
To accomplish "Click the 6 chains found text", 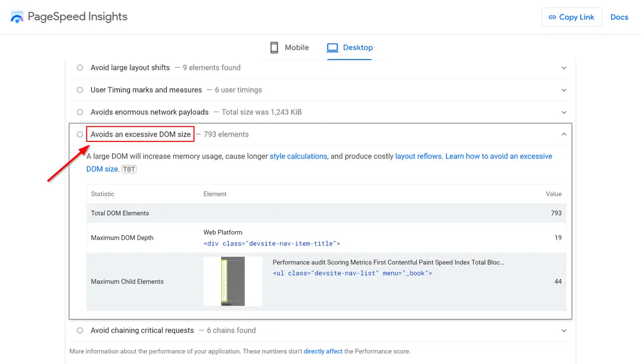I will [x=231, y=330].
